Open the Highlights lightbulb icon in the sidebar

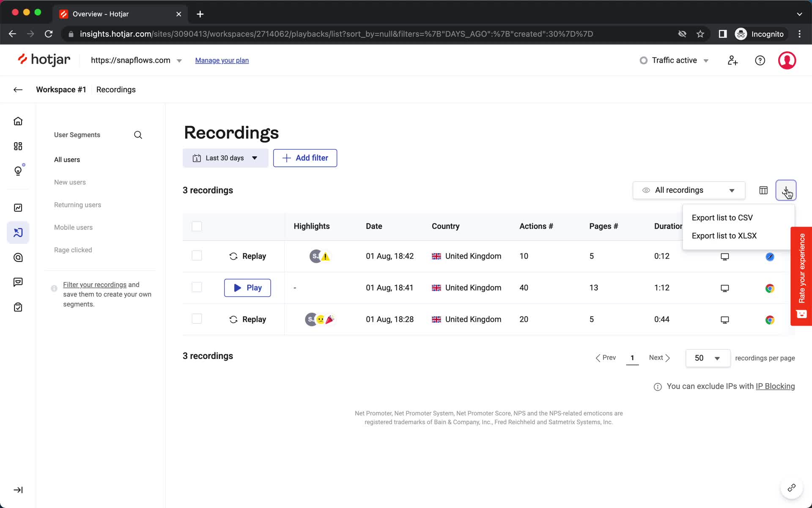click(18, 171)
